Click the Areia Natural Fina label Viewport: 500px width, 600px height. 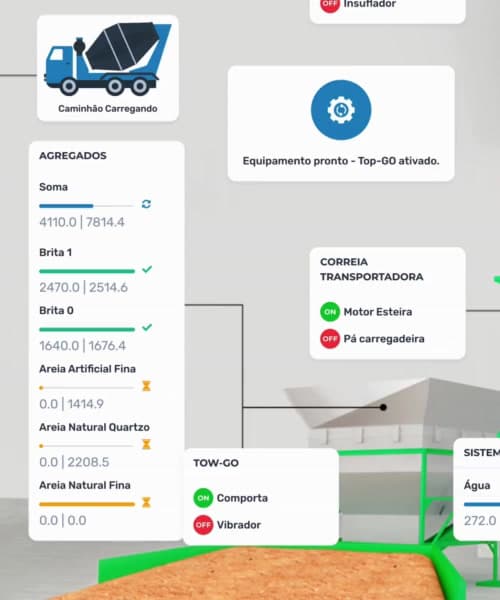(85, 485)
